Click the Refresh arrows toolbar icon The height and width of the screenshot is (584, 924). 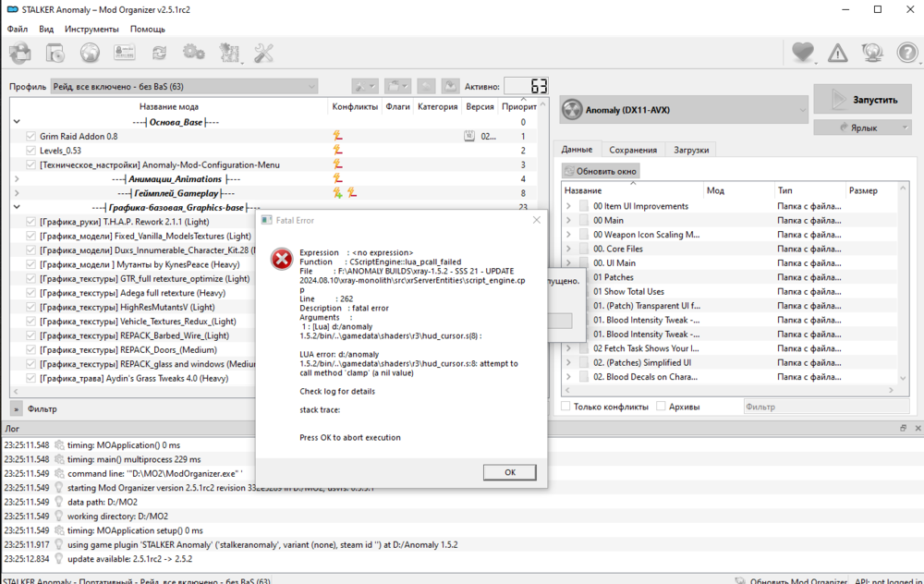tap(159, 53)
